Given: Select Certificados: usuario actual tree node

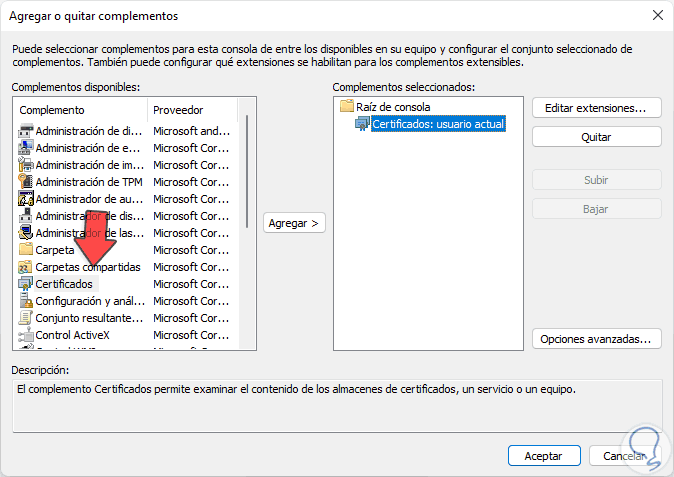Looking at the screenshot, I should click(x=437, y=124).
